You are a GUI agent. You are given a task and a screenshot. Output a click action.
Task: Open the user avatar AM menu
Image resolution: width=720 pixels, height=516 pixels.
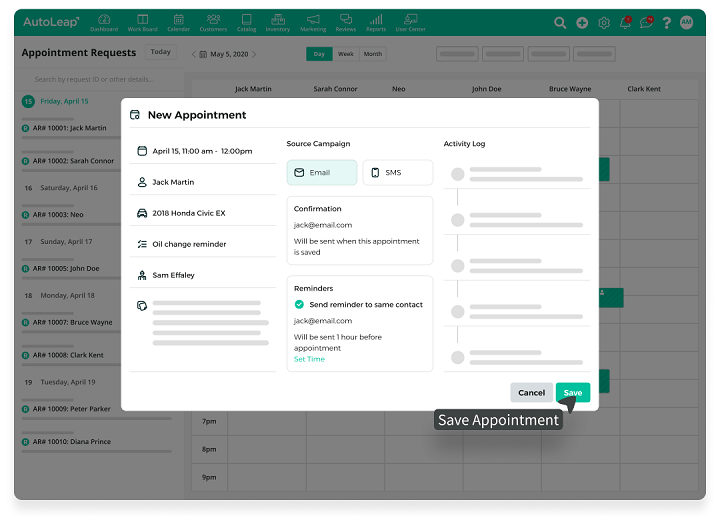[687, 23]
